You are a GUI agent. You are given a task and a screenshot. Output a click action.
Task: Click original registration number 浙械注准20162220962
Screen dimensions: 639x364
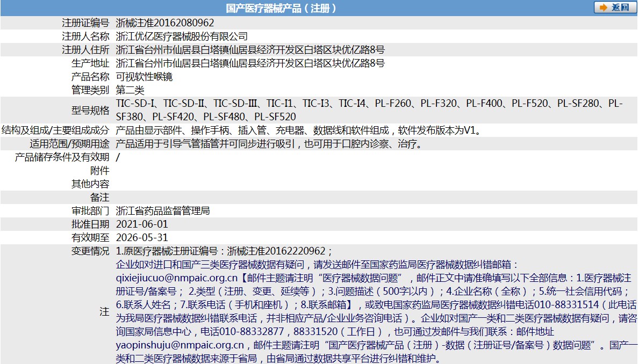point(276,251)
